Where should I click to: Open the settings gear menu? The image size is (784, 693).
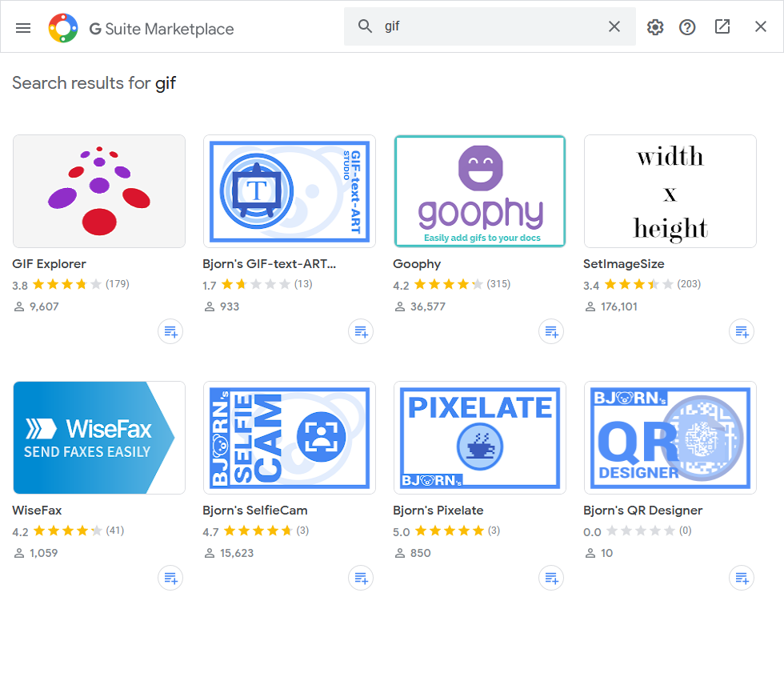[x=655, y=27]
